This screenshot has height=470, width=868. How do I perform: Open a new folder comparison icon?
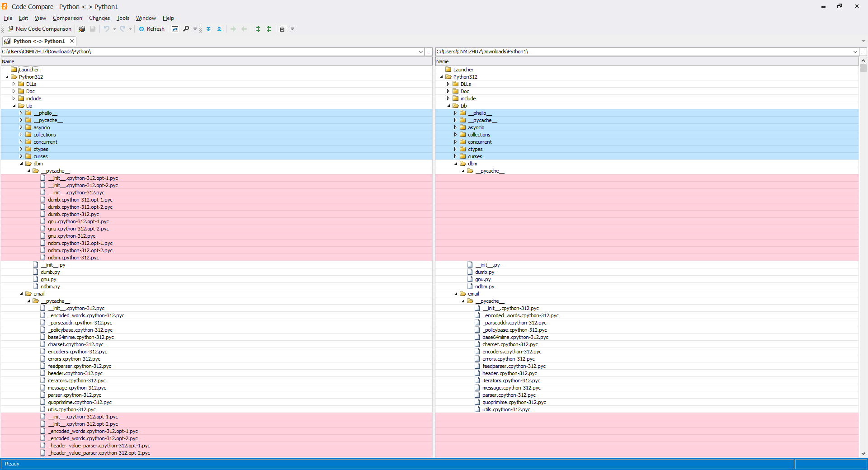(x=82, y=29)
